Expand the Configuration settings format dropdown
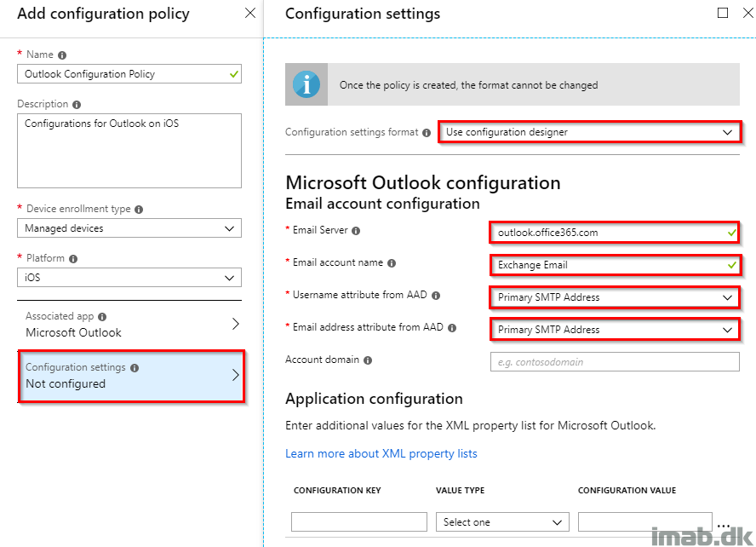 (590, 132)
